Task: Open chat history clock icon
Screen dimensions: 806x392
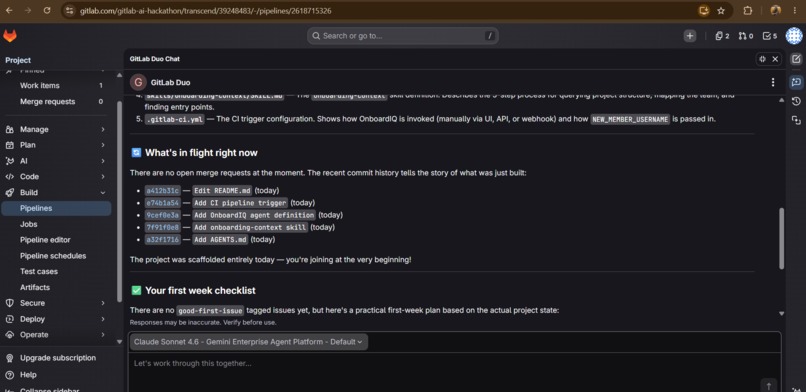Action: [796, 101]
